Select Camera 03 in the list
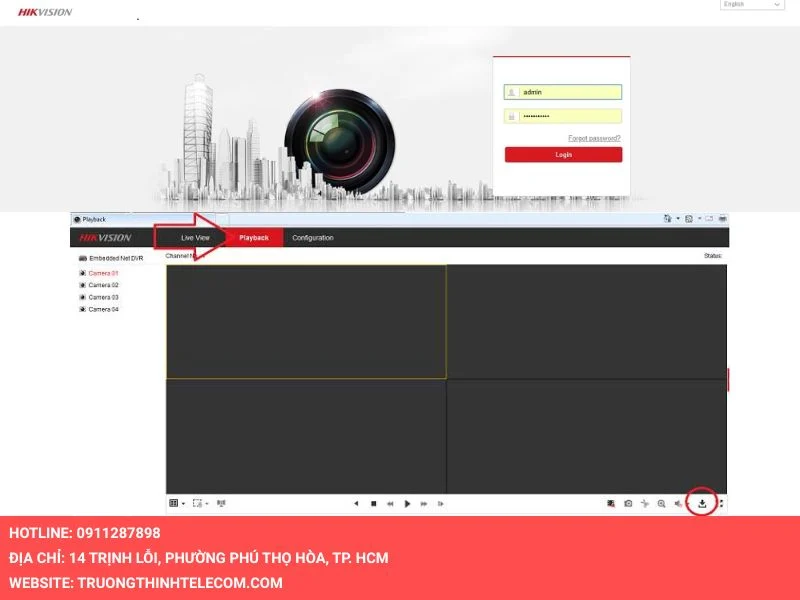The image size is (800, 600). [x=104, y=297]
